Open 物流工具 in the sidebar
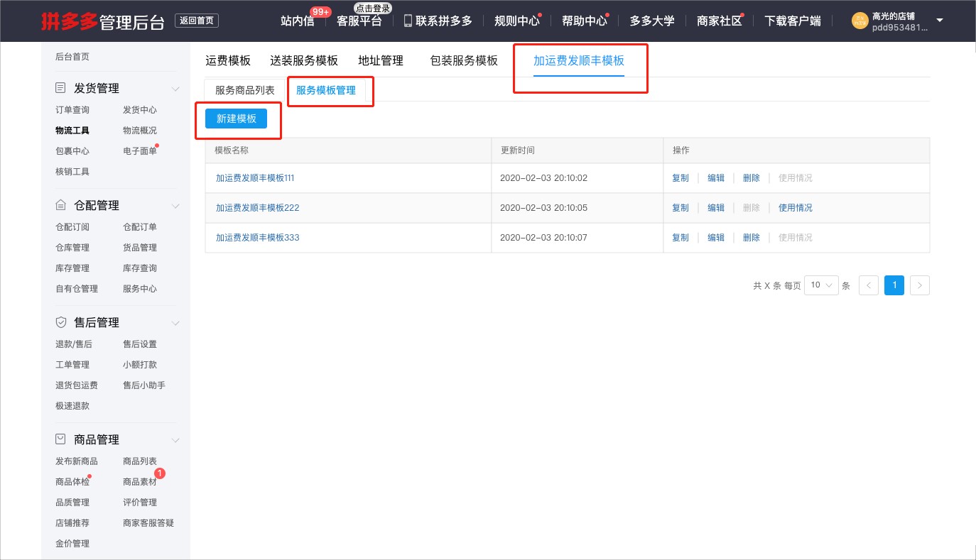 72,131
